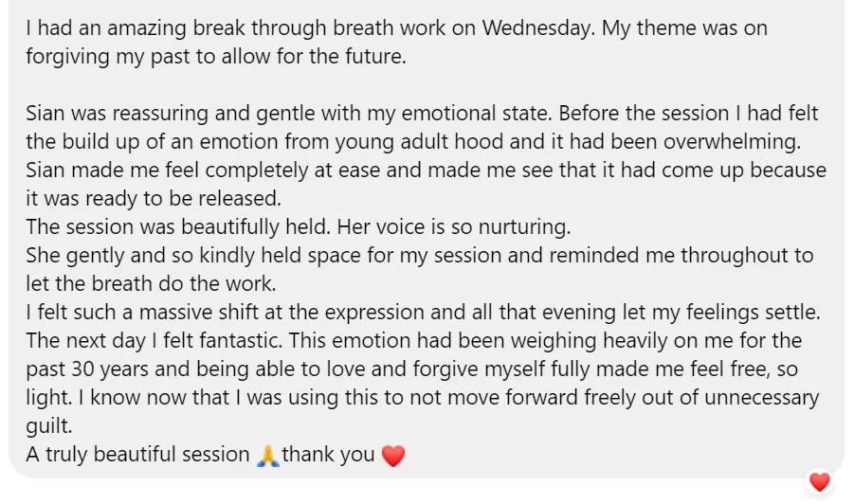Screen dimensions: 854x504
Task: Click the word 'overwhelming' in the message
Action: tap(731, 143)
